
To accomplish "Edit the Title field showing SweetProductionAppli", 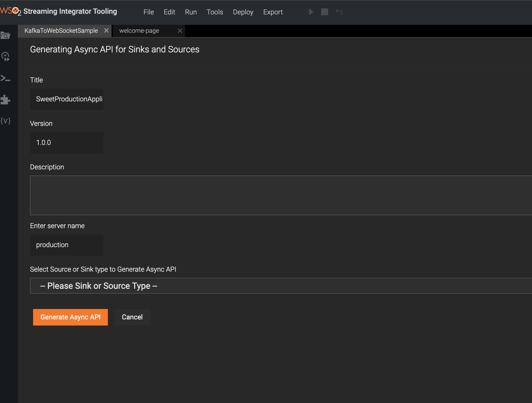I will click(67, 99).
